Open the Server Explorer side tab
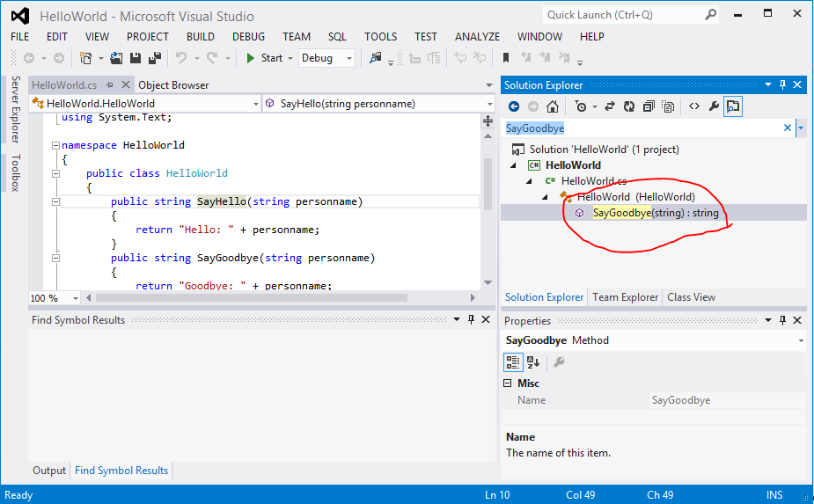The image size is (814, 504). pyautogui.click(x=16, y=109)
